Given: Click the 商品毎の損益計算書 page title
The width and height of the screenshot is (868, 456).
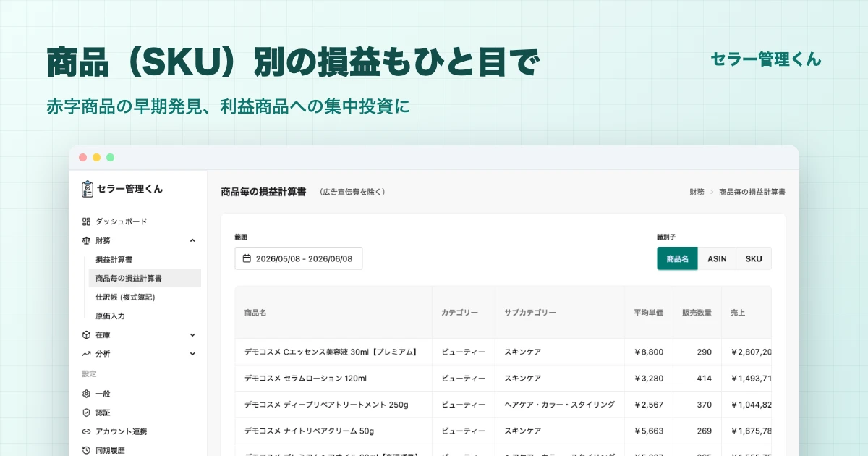Looking at the screenshot, I should [264, 192].
